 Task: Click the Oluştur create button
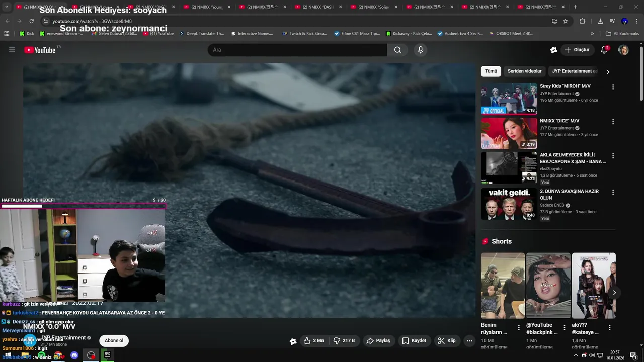coord(577,50)
